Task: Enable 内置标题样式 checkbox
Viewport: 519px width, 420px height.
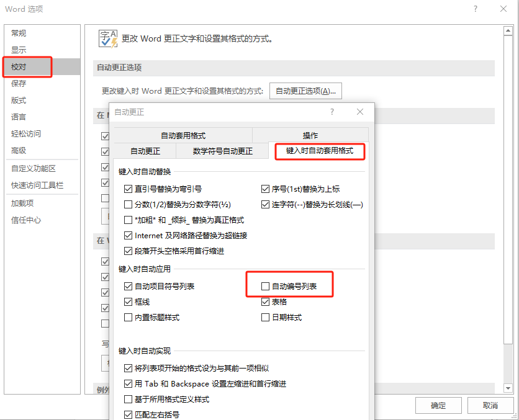Action: click(x=128, y=318)
